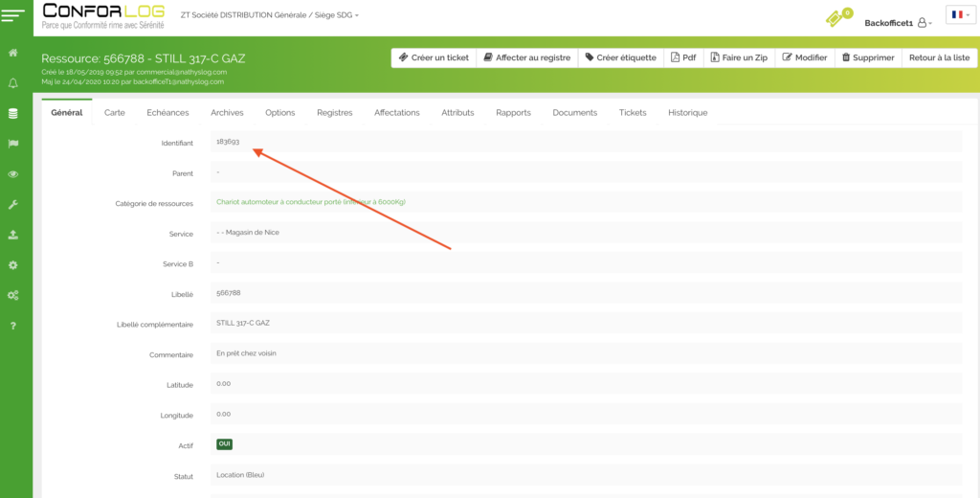Toggle the hamburger menu to collapse sidebar
The image size is (980, 498).
click(13, 14)
